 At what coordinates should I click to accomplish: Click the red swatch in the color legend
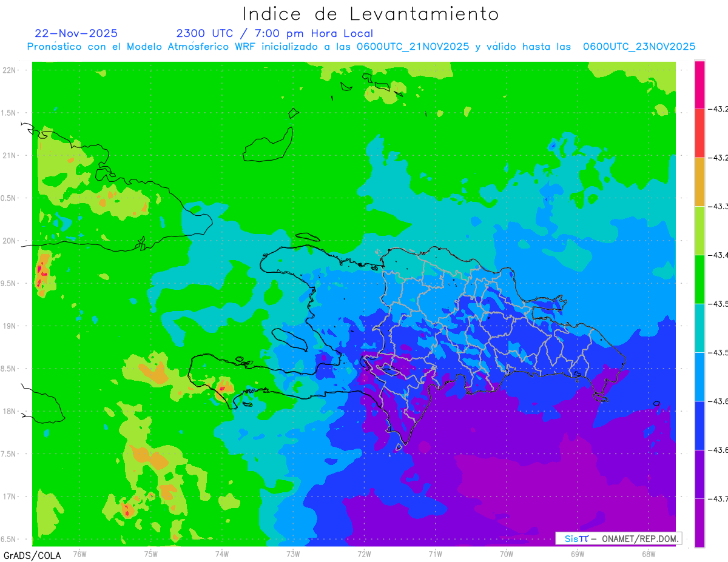pos(699,133)
